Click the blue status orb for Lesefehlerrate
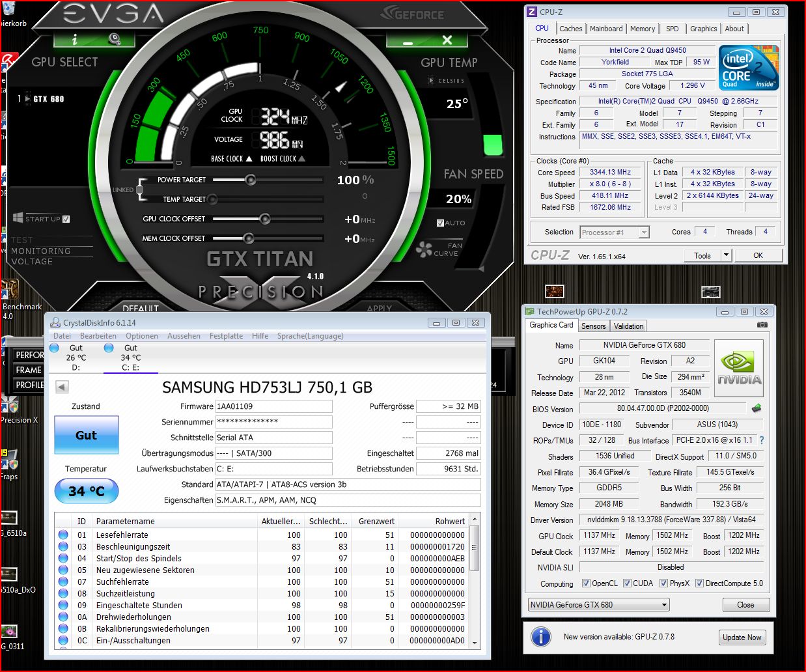The image size is (806, 672). (x=63, y=535)
